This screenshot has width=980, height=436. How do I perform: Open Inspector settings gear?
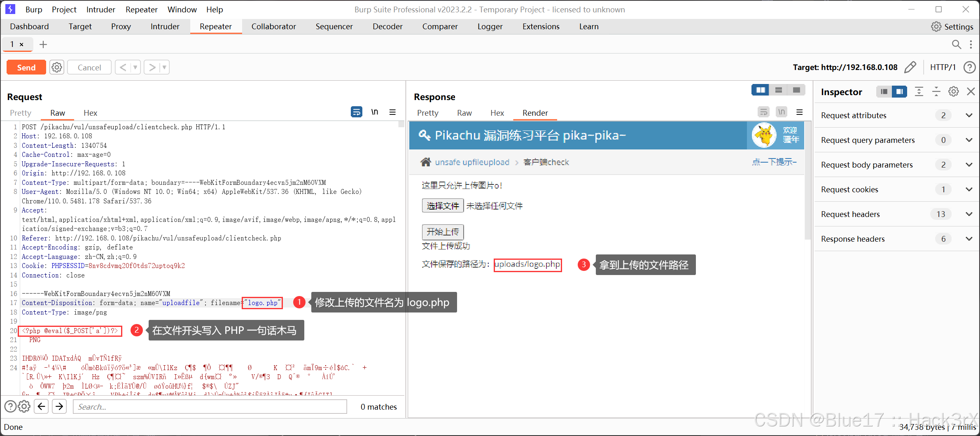click(x=954, y=91)
